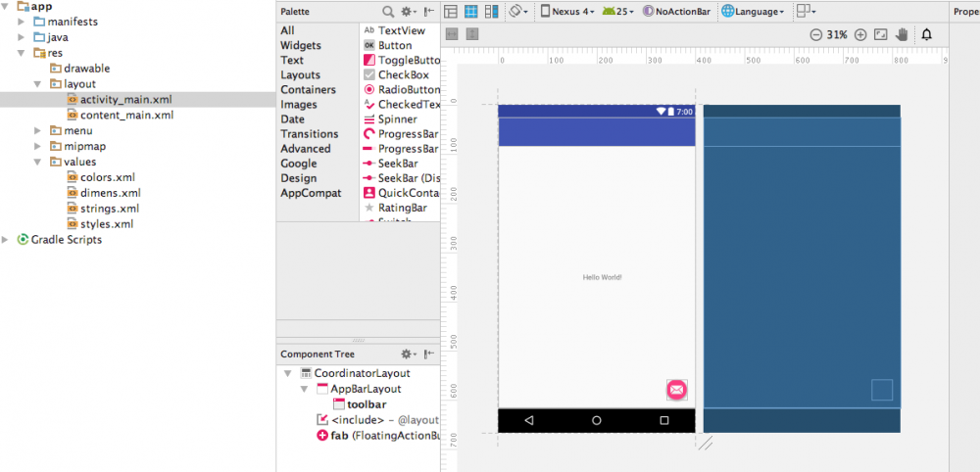Image resolution: width=980 pixels, height=472 pixels.
Task: Click the palette search magnifier icon
Action: click(388, 11)
